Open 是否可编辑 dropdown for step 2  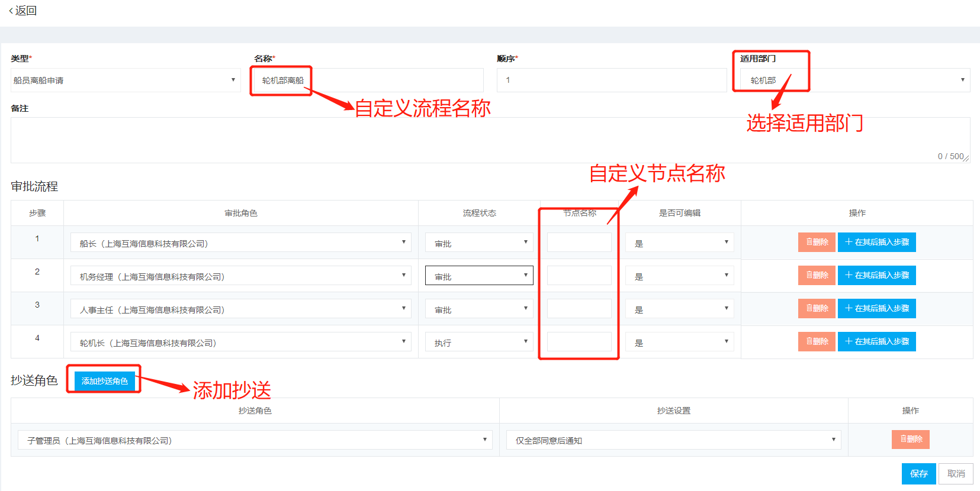[680, 276]
